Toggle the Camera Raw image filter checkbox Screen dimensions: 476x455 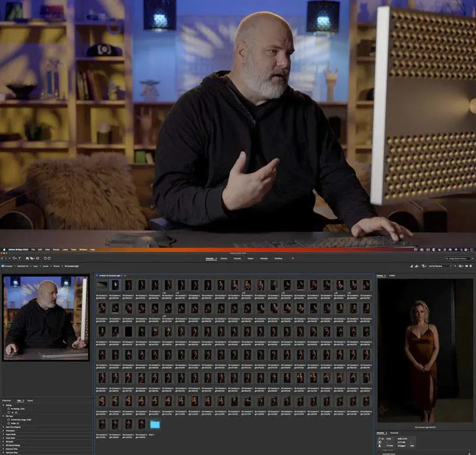click(8, 420)
